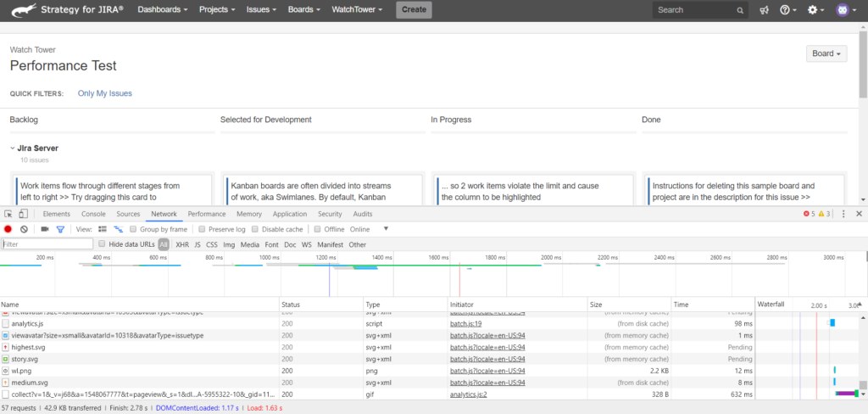Screen dimensions: 868x414
Task: Switch to the Elements tab
Action: pos(57,214)
